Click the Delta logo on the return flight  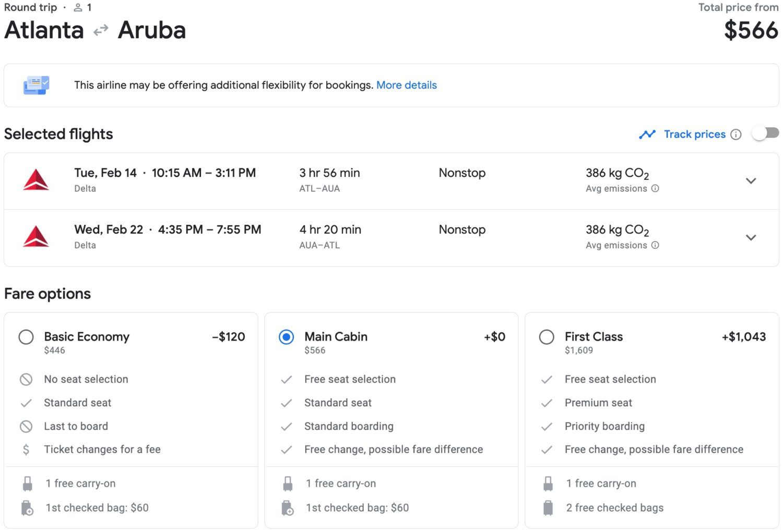37,237
